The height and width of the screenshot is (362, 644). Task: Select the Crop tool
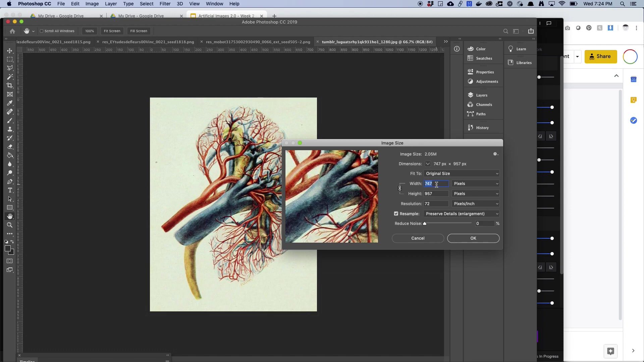point(10,85)
